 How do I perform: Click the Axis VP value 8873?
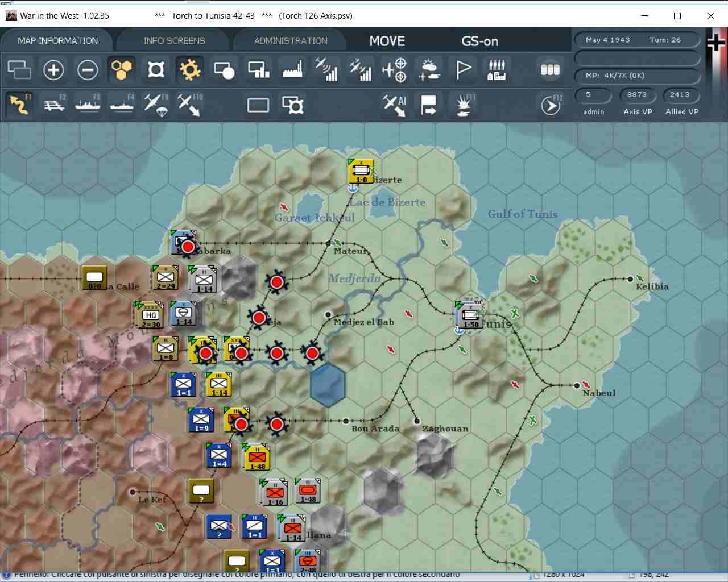point(637,95)
